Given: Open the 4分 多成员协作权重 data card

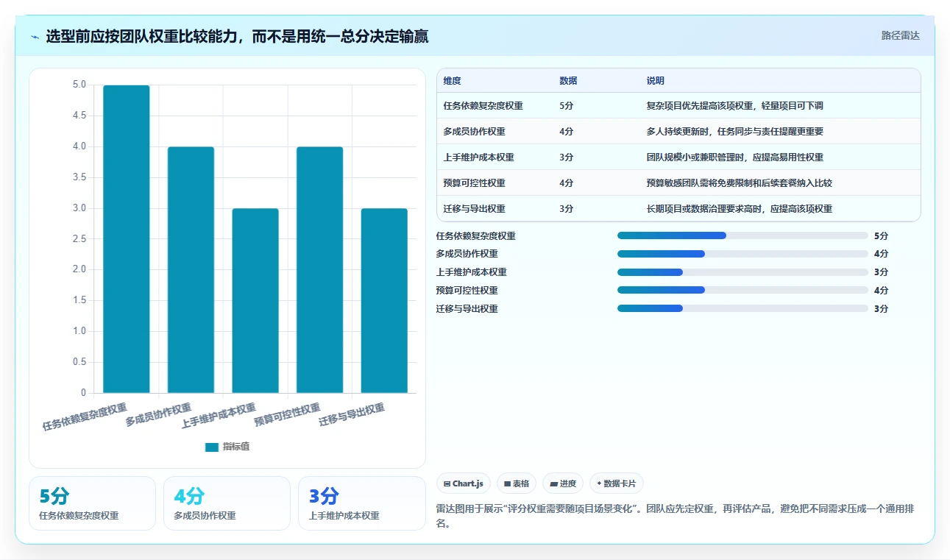Looking at the screenshot, I should point(227,503).
